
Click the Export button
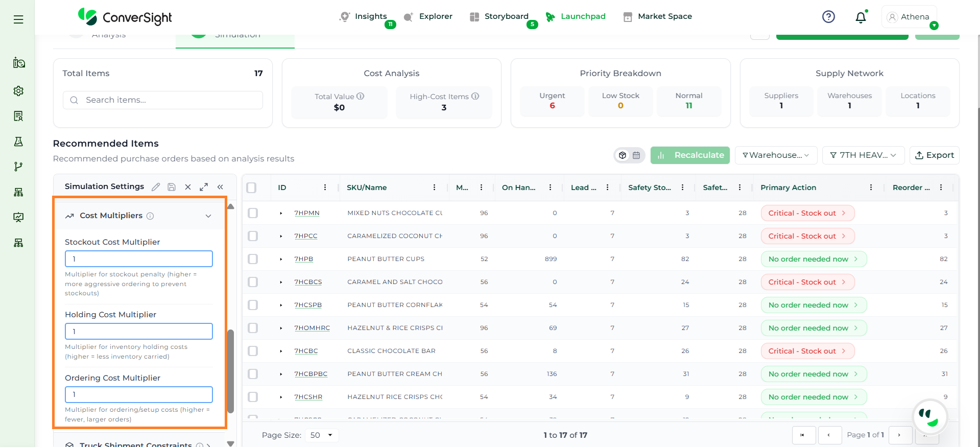(934, 155)
